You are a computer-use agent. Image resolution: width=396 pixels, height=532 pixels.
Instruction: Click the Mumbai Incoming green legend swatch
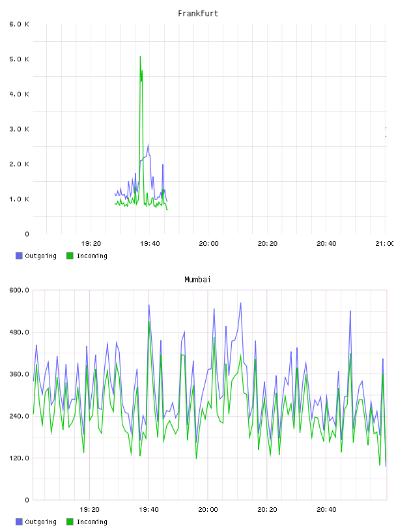click(x=70, y=522)
